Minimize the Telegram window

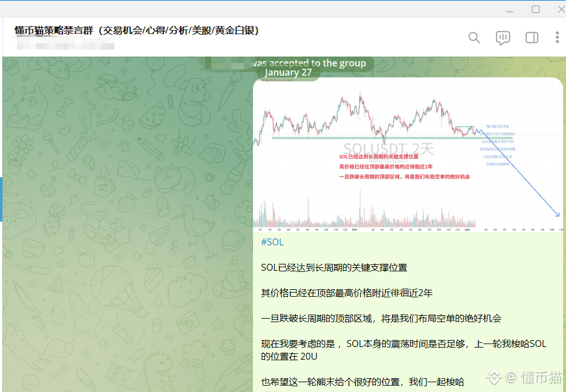point(509,11)
